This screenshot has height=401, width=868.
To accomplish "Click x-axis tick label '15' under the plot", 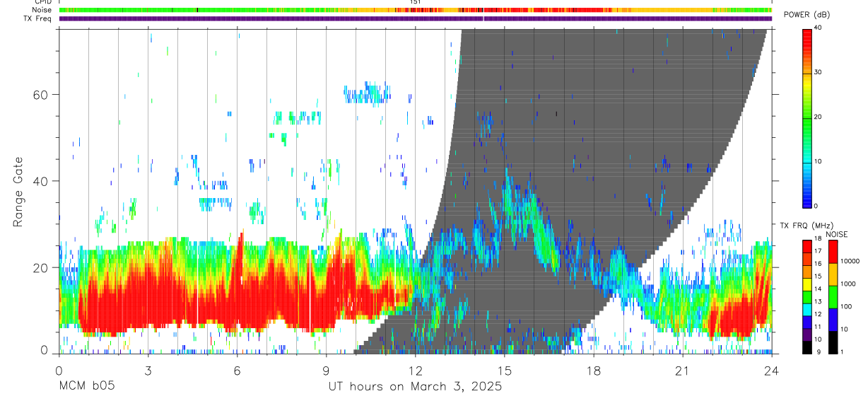I will [x=504, y=371].
